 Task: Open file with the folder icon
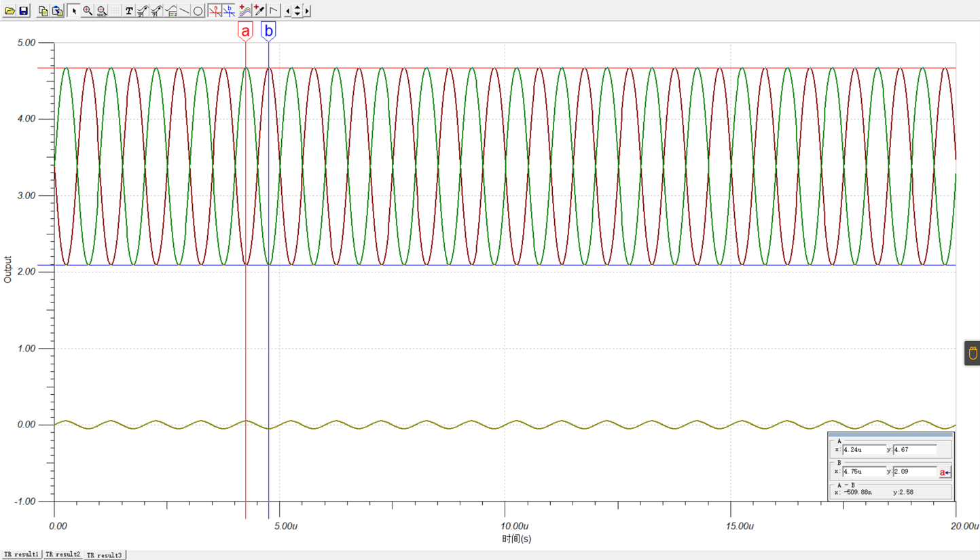pos(10,11)
